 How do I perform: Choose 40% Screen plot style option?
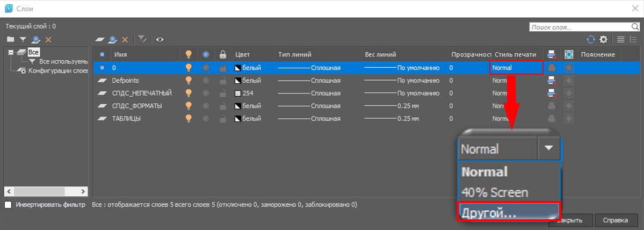(495, 192)
